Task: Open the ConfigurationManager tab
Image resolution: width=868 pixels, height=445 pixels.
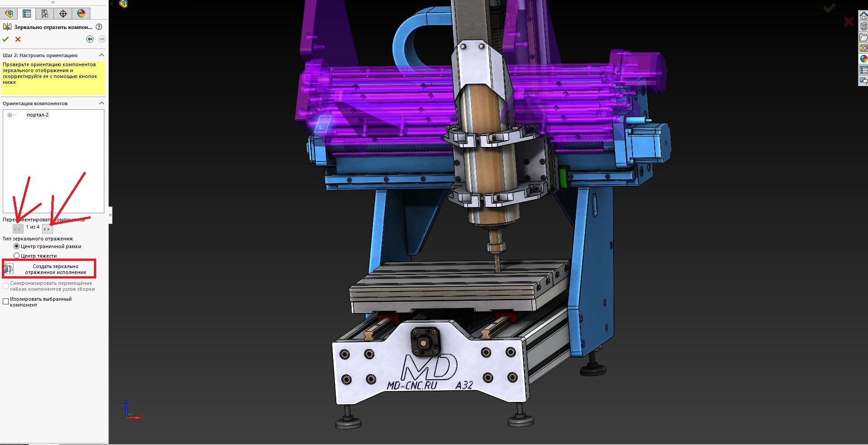Action: 45,14
